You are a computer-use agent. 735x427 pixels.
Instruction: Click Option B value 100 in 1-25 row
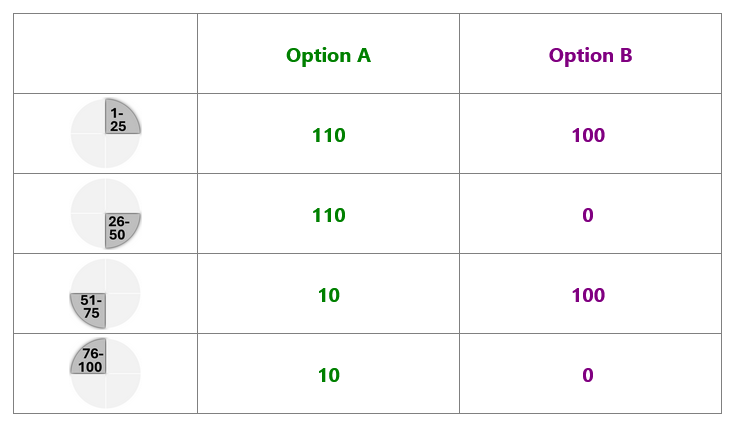point(588,135)
